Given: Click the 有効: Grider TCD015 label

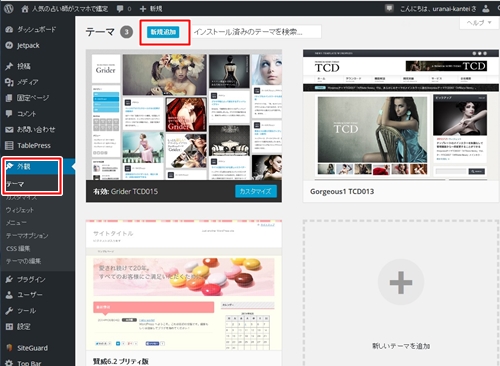Looking at the screenshot, I should (125, 191).
